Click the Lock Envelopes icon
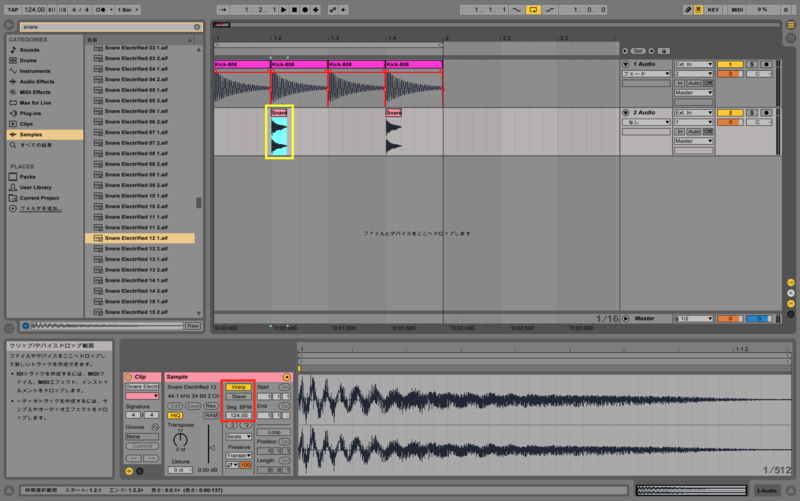The height and width of the screenshot is (501, 800). tap(663, 51)
